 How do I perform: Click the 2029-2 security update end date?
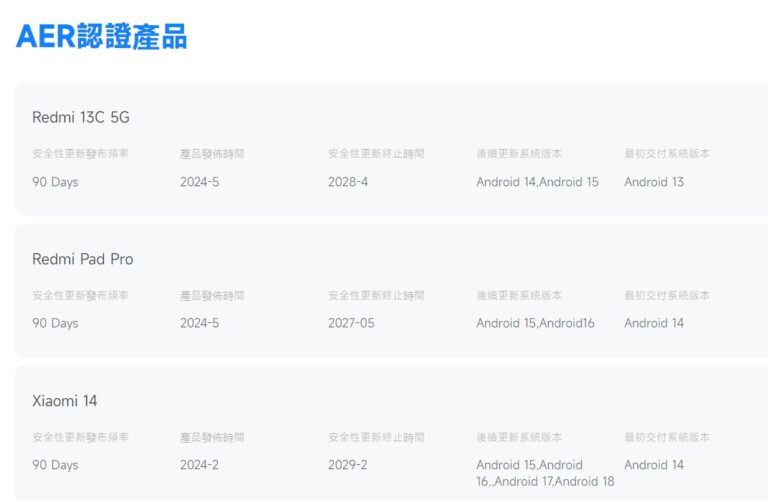coord(348,465)
